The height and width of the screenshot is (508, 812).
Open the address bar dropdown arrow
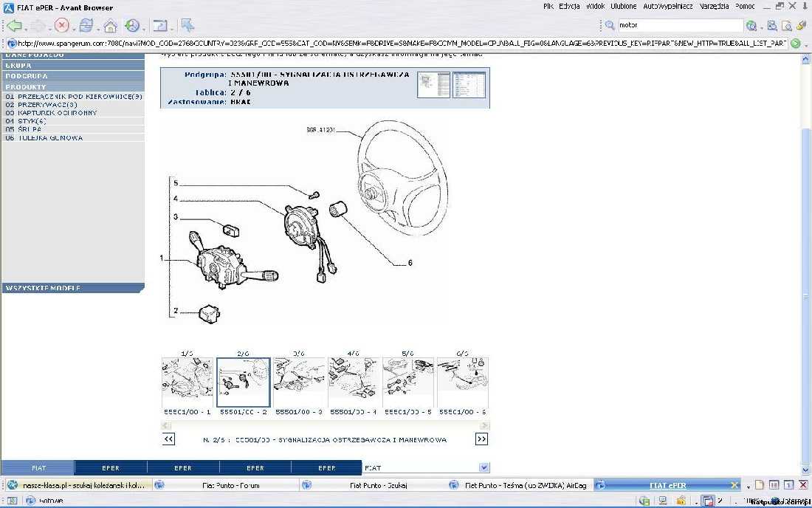click(806, 44)
